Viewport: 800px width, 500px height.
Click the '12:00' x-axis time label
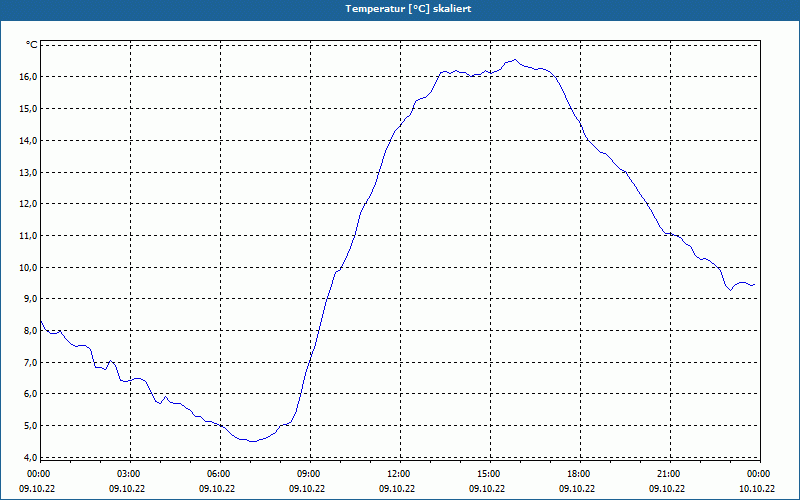point(398,474)
